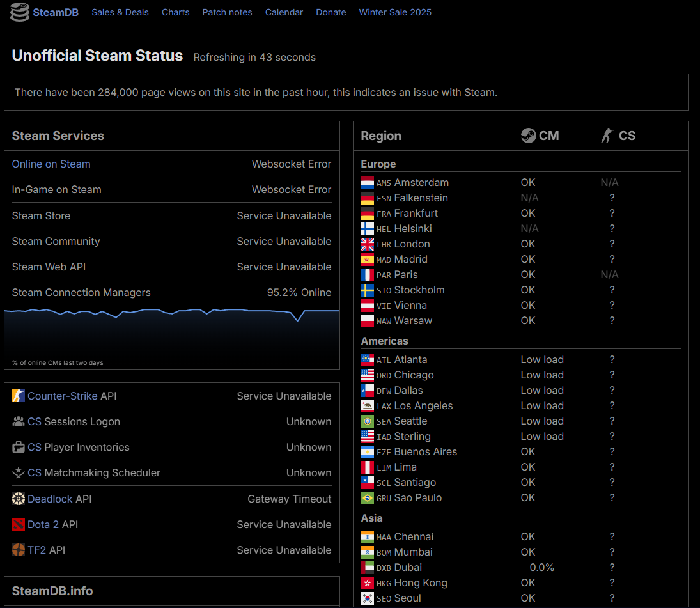The height and width of the screenshot is (608, 700).
Task: Click the Steam CM column icon
Action: coord(528,136)
